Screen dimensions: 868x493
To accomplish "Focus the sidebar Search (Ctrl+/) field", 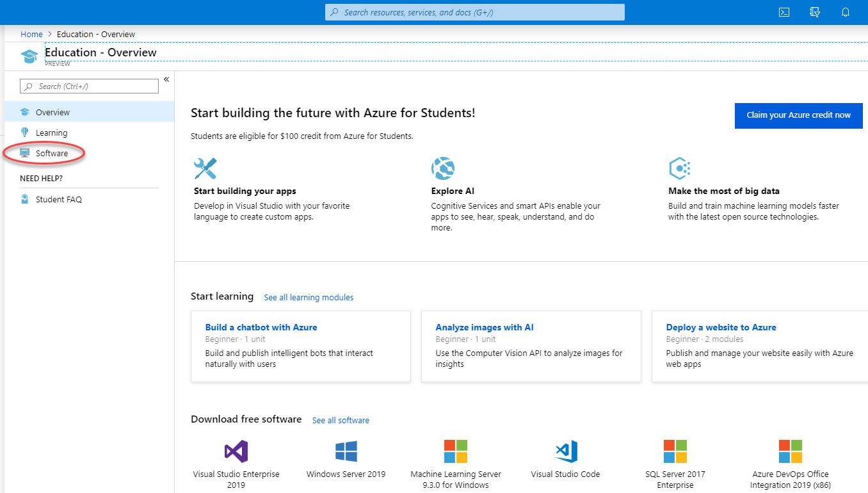I will [89, 86].
